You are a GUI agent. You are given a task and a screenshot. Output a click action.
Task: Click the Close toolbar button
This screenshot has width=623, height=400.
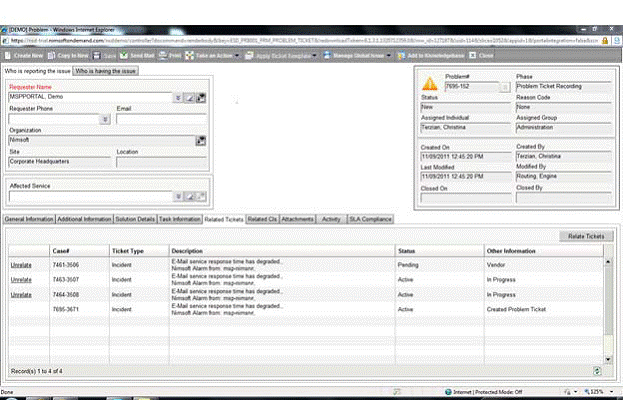[481, 56]
